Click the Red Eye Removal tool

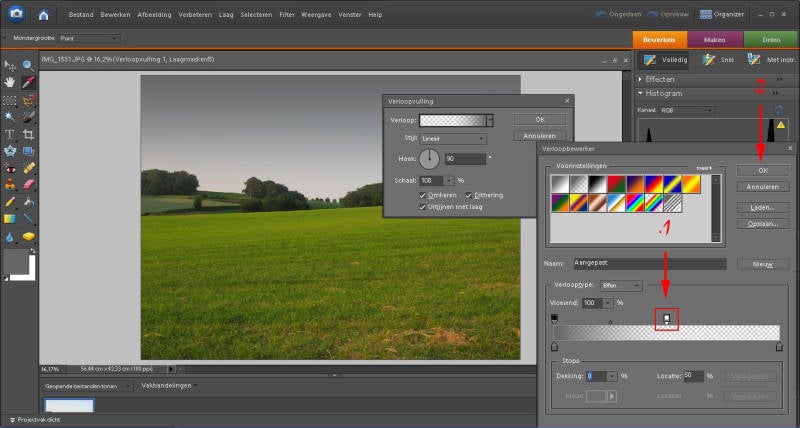(x=10, y=168)
